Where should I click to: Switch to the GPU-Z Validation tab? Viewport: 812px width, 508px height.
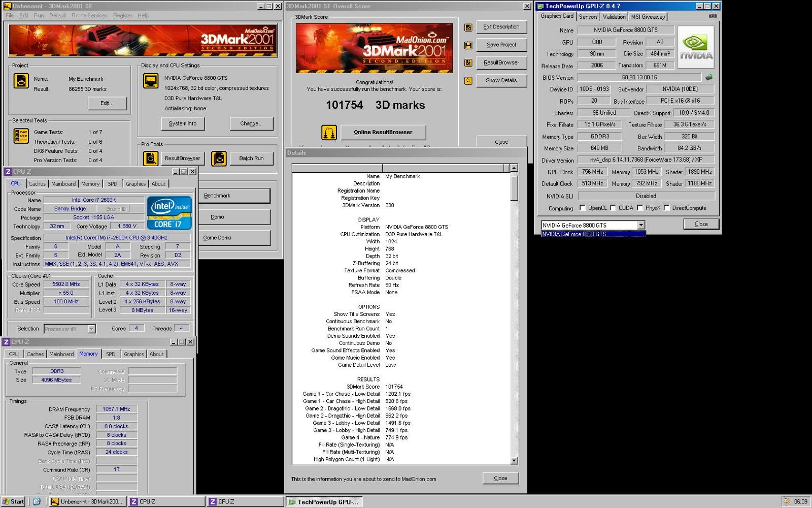click(614, 17)
